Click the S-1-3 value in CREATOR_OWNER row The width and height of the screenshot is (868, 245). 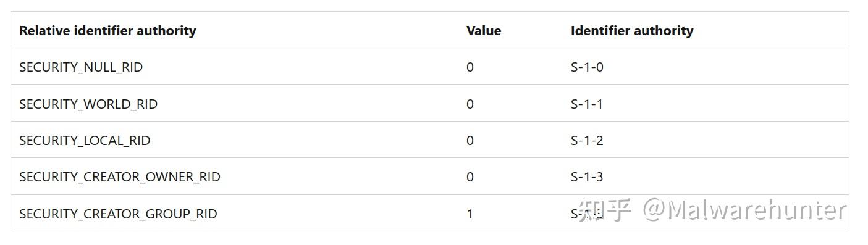pyautogui.click(x=587, y=177)
